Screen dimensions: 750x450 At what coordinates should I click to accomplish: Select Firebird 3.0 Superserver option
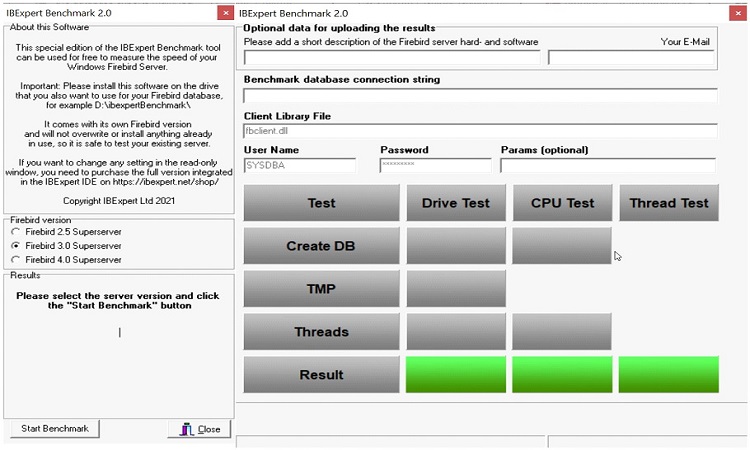15,245
